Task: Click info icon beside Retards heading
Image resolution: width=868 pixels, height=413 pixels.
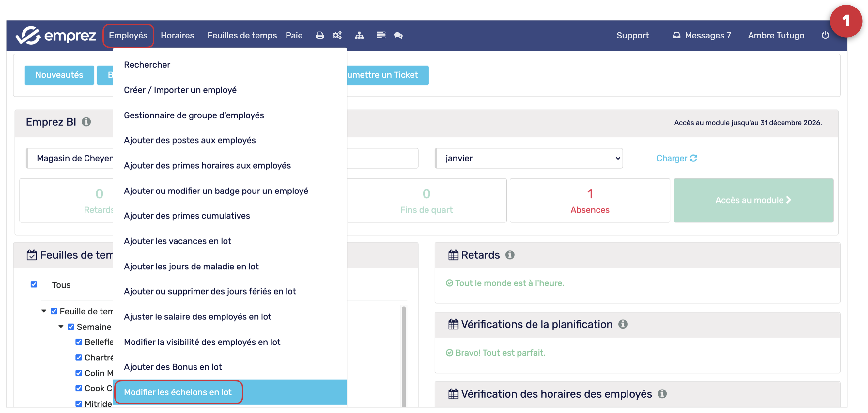Action: point(509,255)
